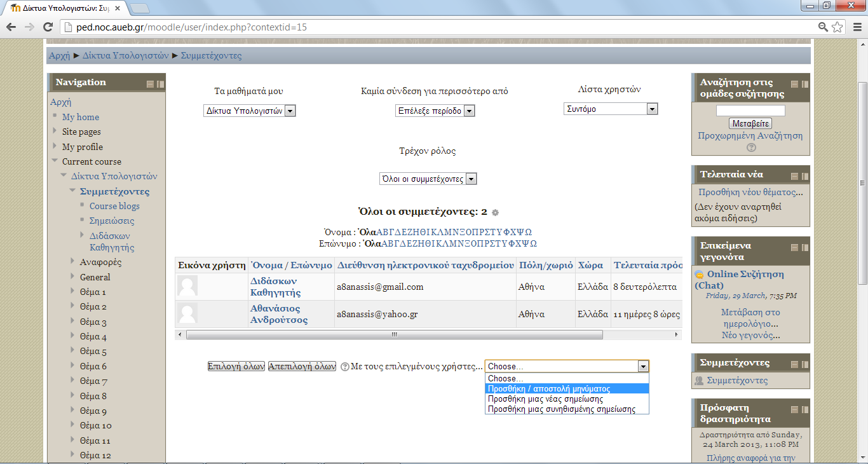This screenshot has height=464, width=868.
Task: Click Δίκτυα Υπολογιστών breadcrumb link
Action: coord(126,55)
